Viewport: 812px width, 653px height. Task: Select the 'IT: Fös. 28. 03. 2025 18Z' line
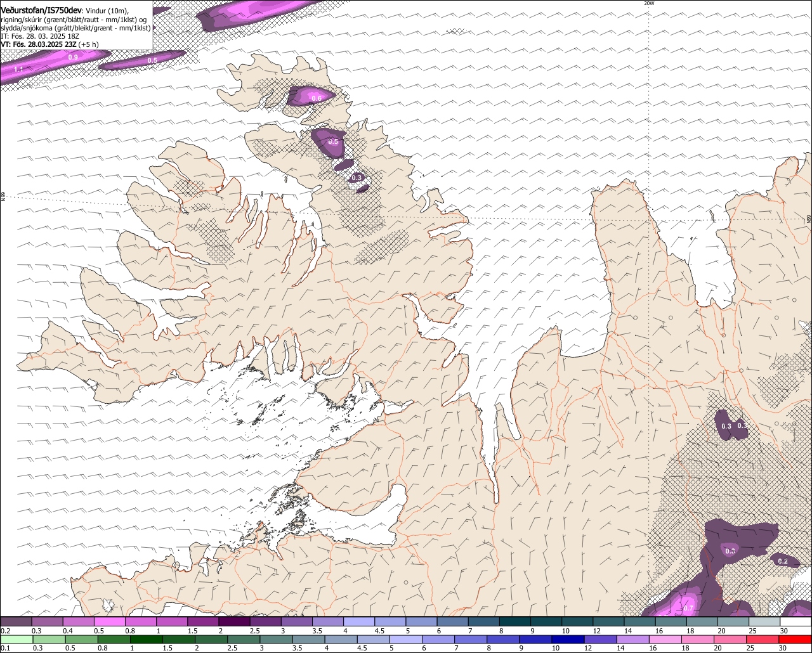pos(40,36)
